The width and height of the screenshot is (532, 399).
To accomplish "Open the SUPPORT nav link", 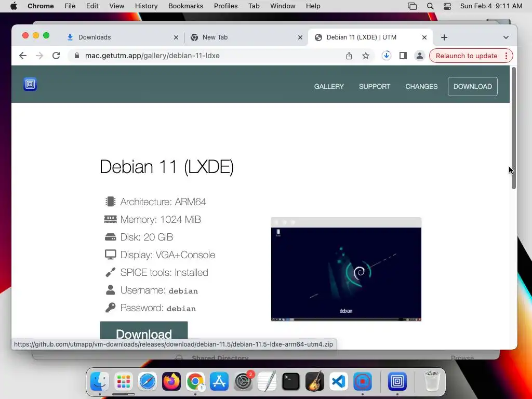I will click(x=375, y=87).
